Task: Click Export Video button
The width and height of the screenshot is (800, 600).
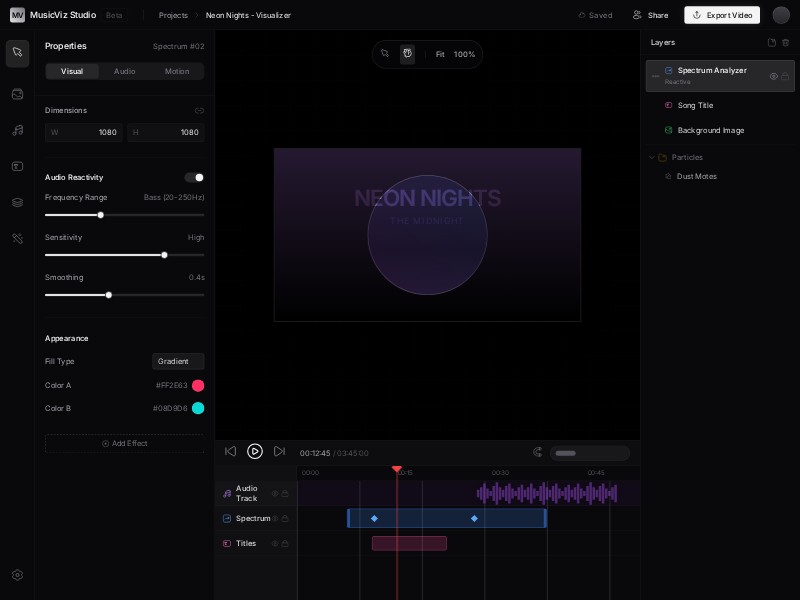Action: [x=722, y=15]
